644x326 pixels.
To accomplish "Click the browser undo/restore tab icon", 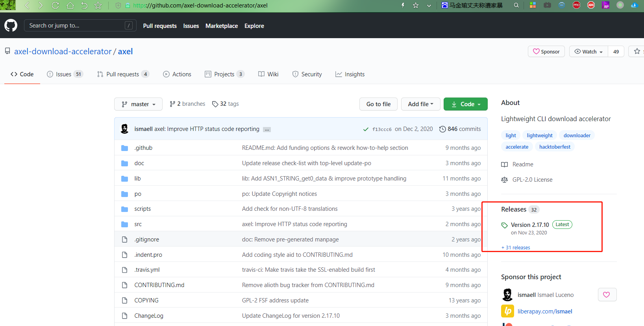I will tap(84, 6).
